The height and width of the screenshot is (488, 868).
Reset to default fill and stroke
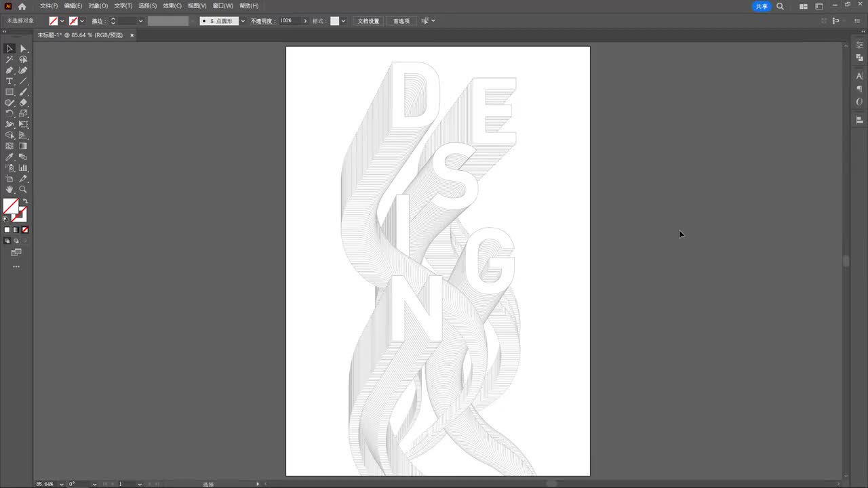pyautogui.click(x=6, y=219)
